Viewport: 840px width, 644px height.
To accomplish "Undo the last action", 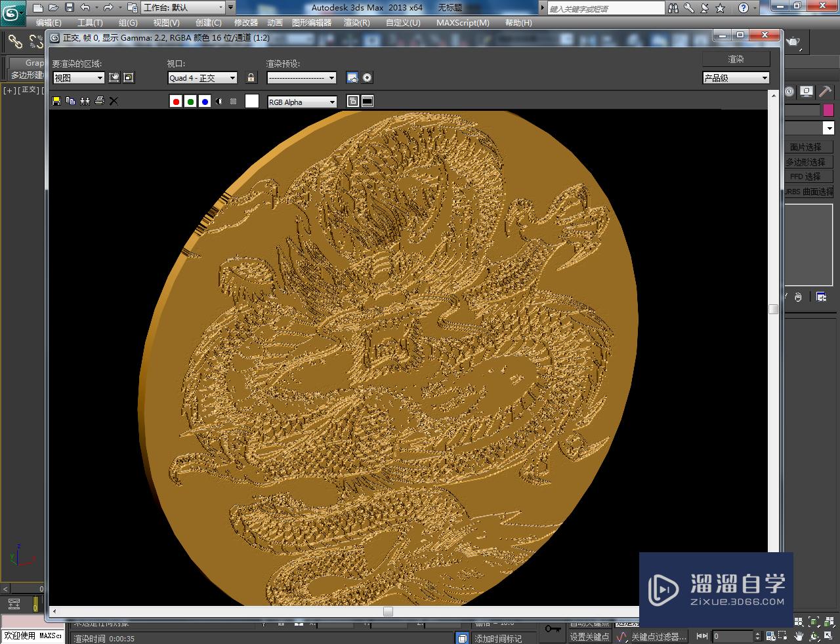I will point(85,8).
